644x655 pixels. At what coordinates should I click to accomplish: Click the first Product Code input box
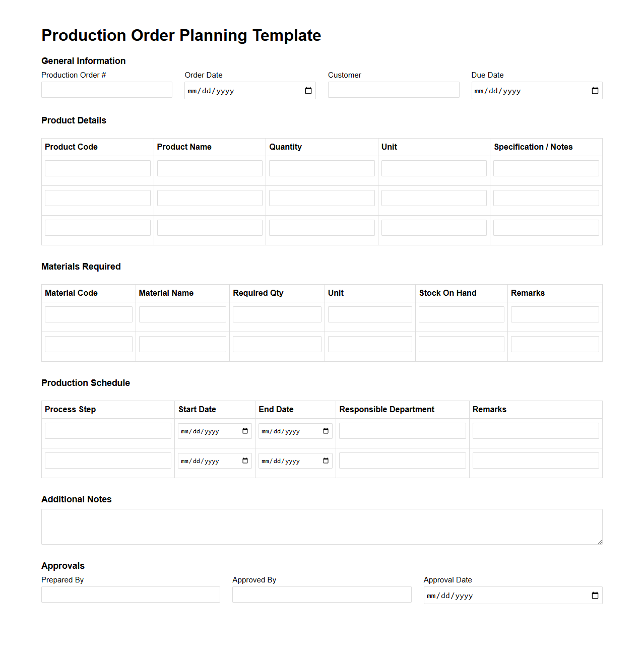click(x=97, y=168)
